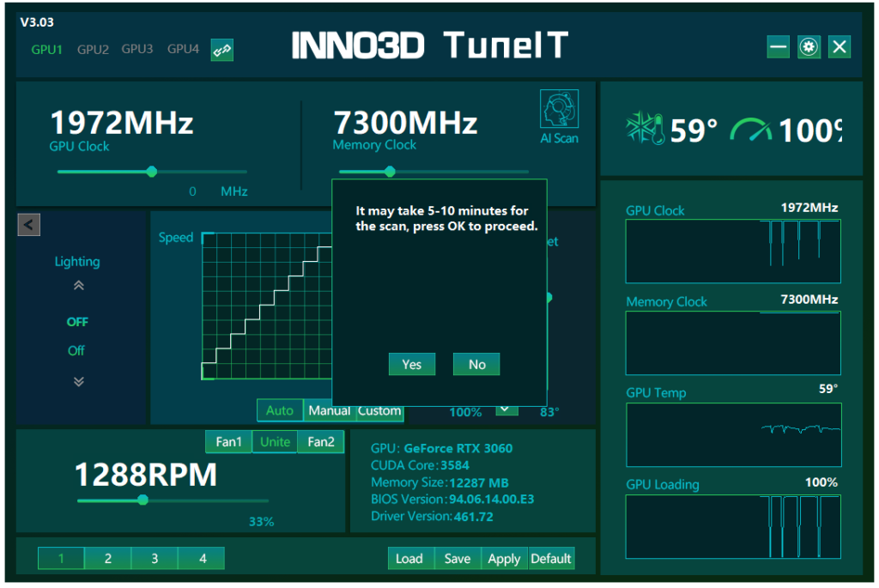Image resolution: width=879 pixels, height=588 pixels.
Task: Click the GPU Clock slider handle
Action: (x=151, y=172)
